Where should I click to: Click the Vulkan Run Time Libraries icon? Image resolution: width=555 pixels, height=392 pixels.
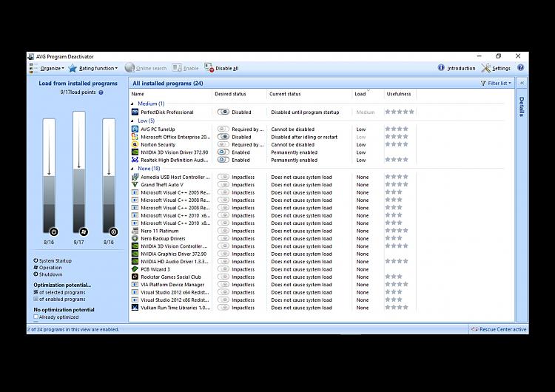tap(135, 308)
